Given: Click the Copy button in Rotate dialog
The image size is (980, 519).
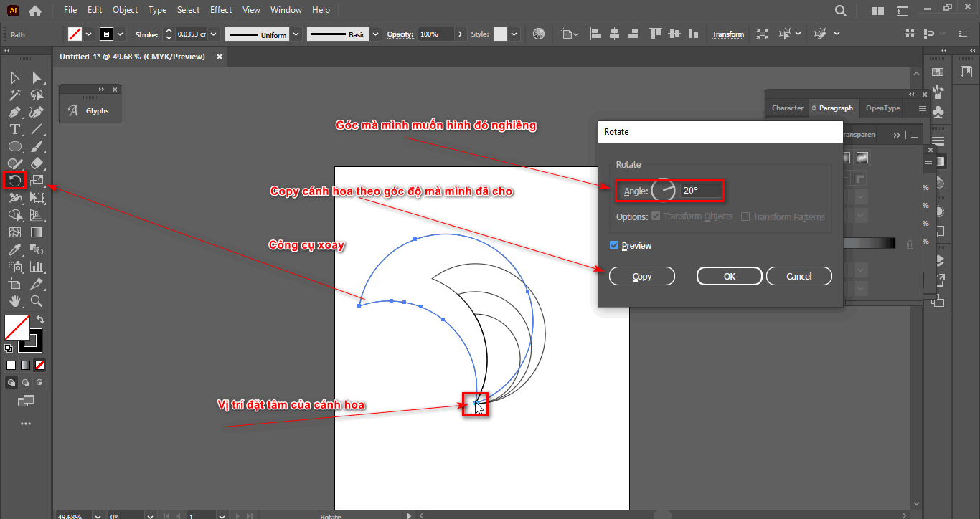Looking at the screenshot, I should tap(641, 276).
